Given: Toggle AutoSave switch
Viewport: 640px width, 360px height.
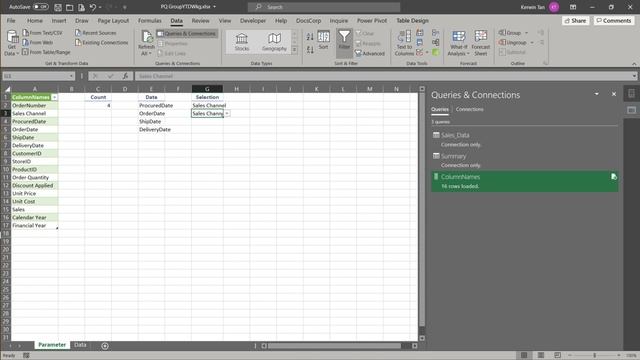Looking at the screenshot, I should click(40, 7).
